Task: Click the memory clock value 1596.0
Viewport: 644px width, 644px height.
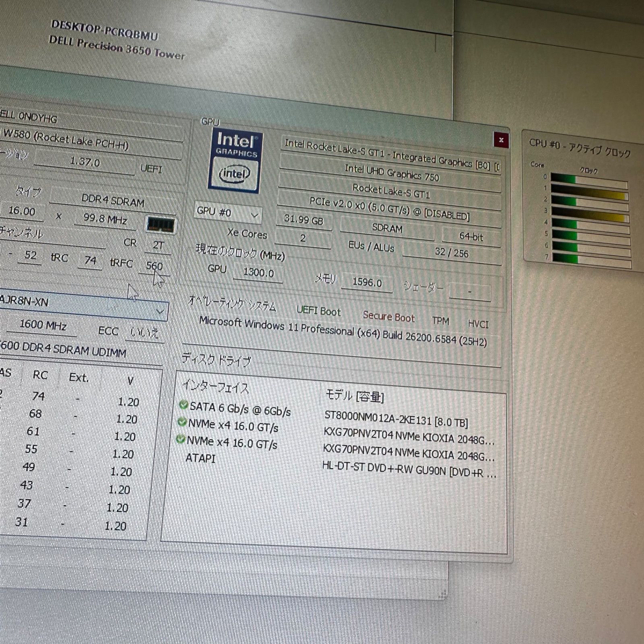Action: point(367,283)
